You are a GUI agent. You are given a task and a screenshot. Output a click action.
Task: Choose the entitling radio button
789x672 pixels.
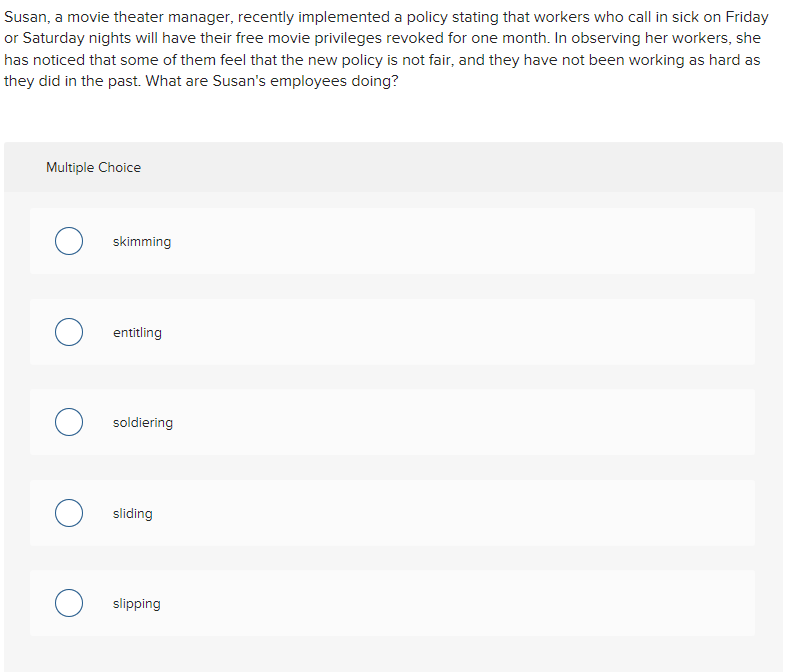coord(69,332)
